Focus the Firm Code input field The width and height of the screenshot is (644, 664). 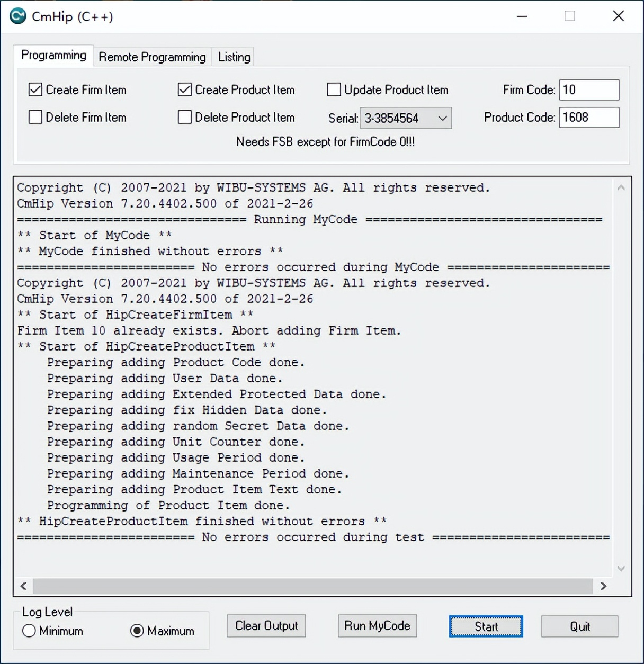point(589,89)
